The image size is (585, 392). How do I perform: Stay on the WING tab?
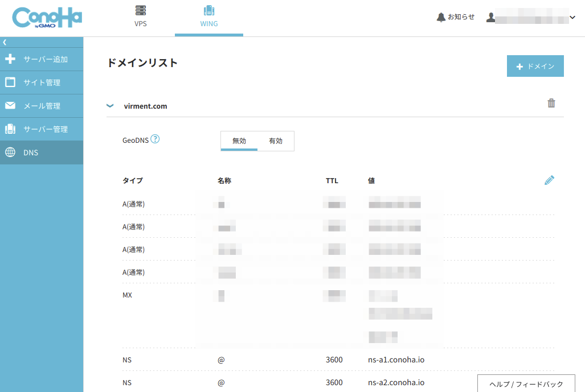[208, 17]
